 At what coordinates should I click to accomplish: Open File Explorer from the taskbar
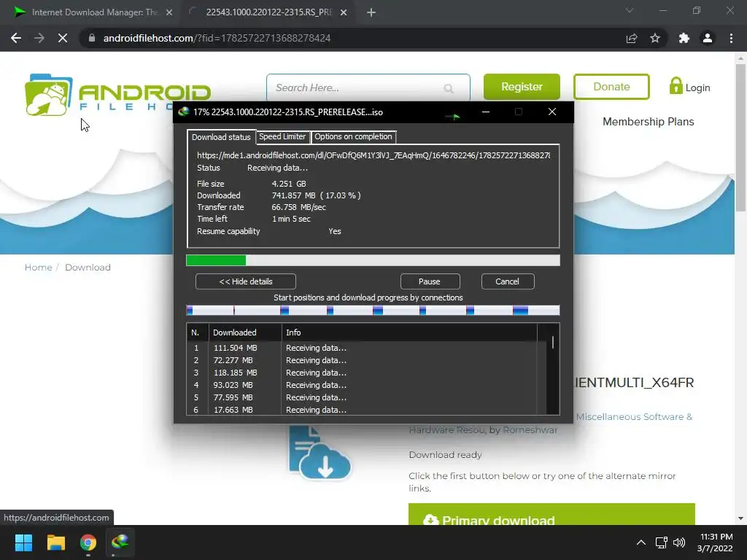pos(55,542)
